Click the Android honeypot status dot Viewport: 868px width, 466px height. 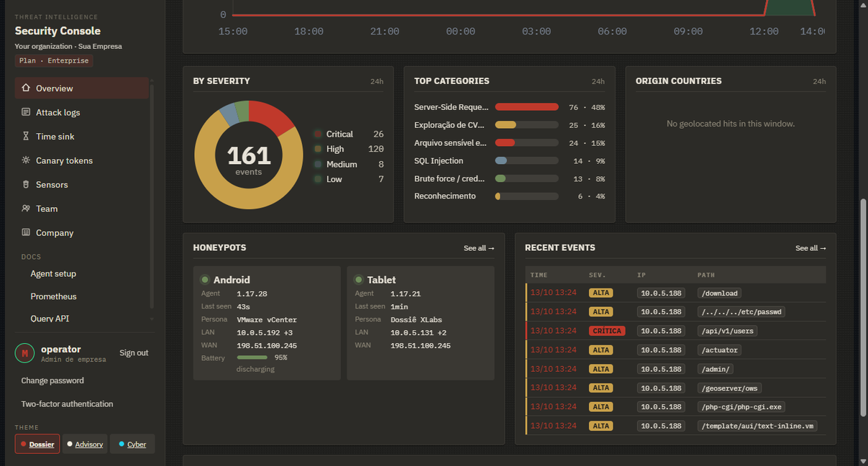coord(205,280)
